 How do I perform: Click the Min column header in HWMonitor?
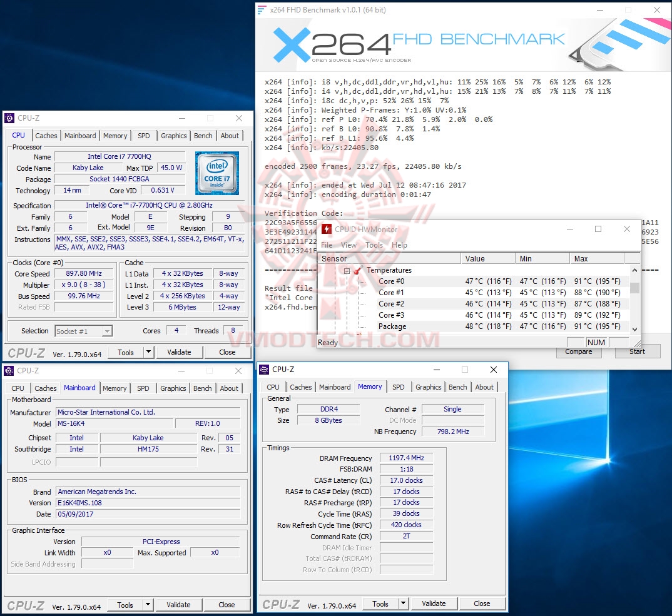[542, 259]
